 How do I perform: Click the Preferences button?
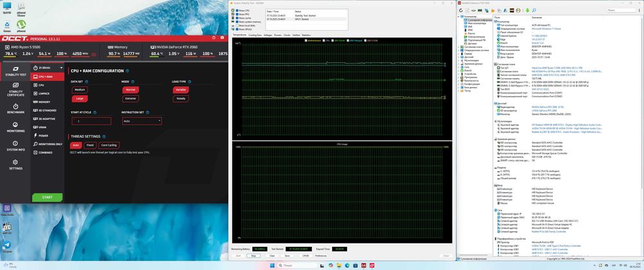(x=321, y=256)
